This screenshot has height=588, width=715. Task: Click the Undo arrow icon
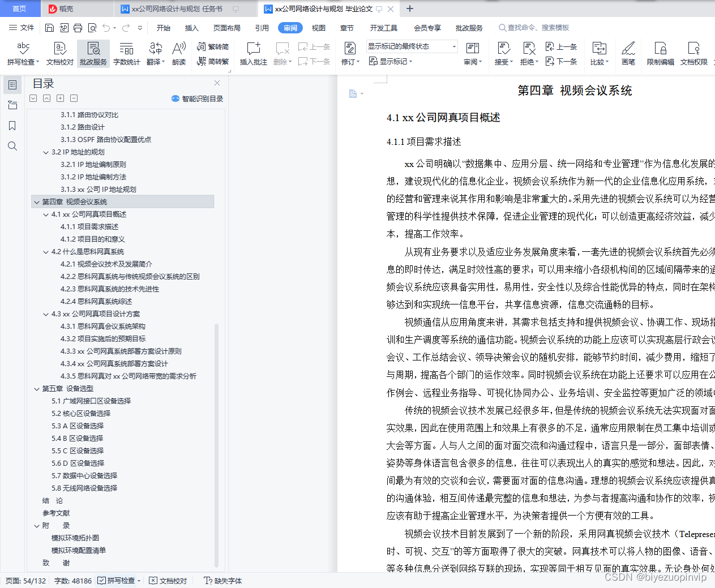[x=106, y=28]
